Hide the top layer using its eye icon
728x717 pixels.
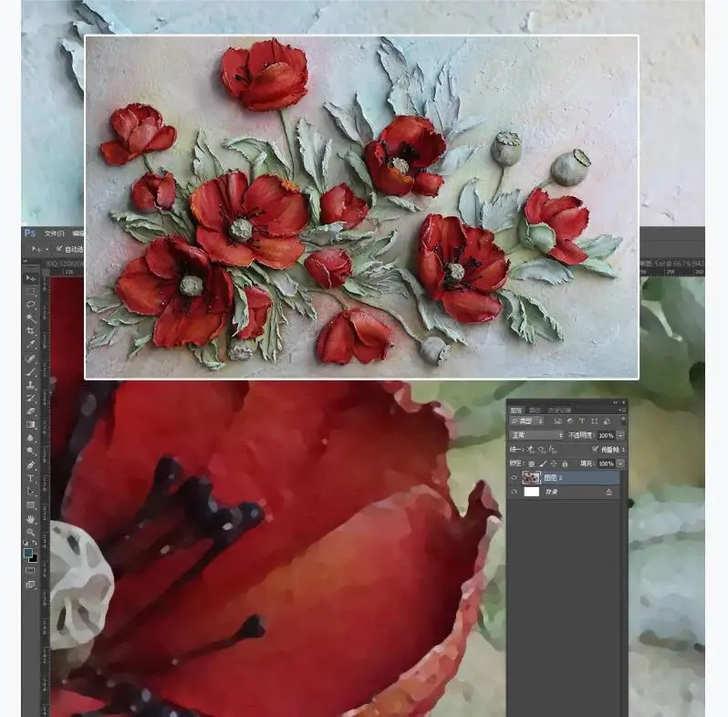[514, 477]
